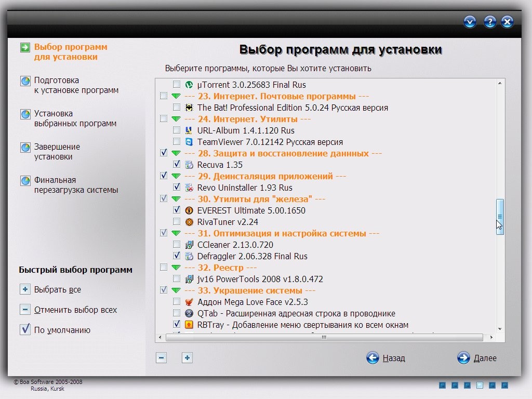Viewport: 532px width, 399px height.
Task: Collapse category 29 Деинсталяция приложений
Action: click(x=176, y=176)
